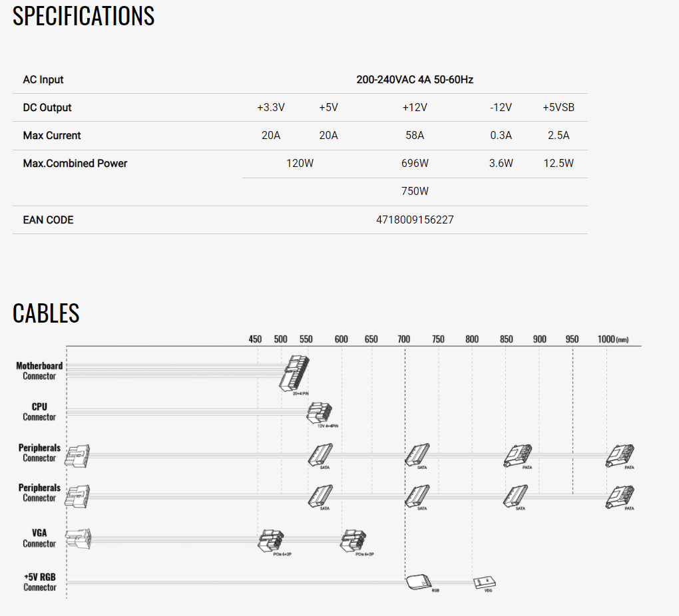The height and width of the screenshot is (616, 679).
Task: Click the EAN code number 4718009156227
Action: tap(415, 220)
